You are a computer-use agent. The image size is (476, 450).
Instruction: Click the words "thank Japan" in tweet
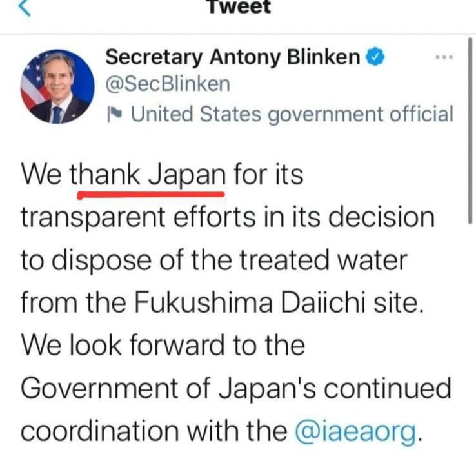pos(148,175)
